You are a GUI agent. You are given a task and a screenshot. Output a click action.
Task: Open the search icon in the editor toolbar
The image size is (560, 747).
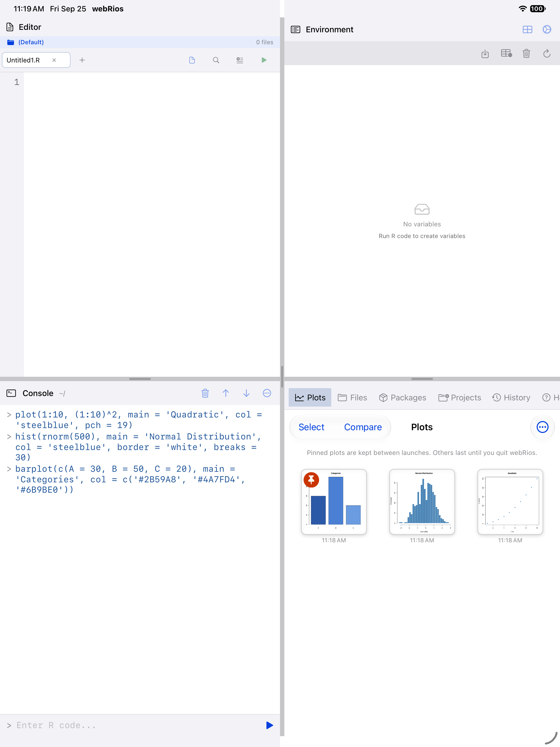[216, 60]
